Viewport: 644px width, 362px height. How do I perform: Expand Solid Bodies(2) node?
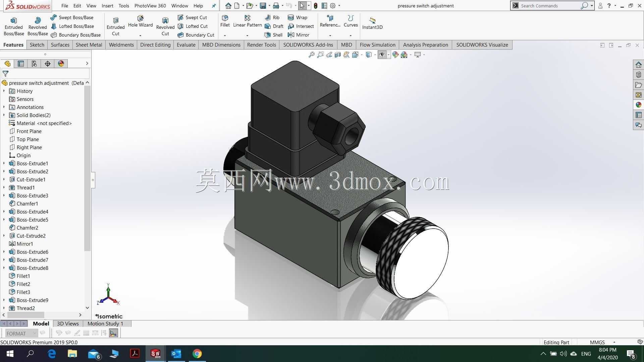pos(4,115)
